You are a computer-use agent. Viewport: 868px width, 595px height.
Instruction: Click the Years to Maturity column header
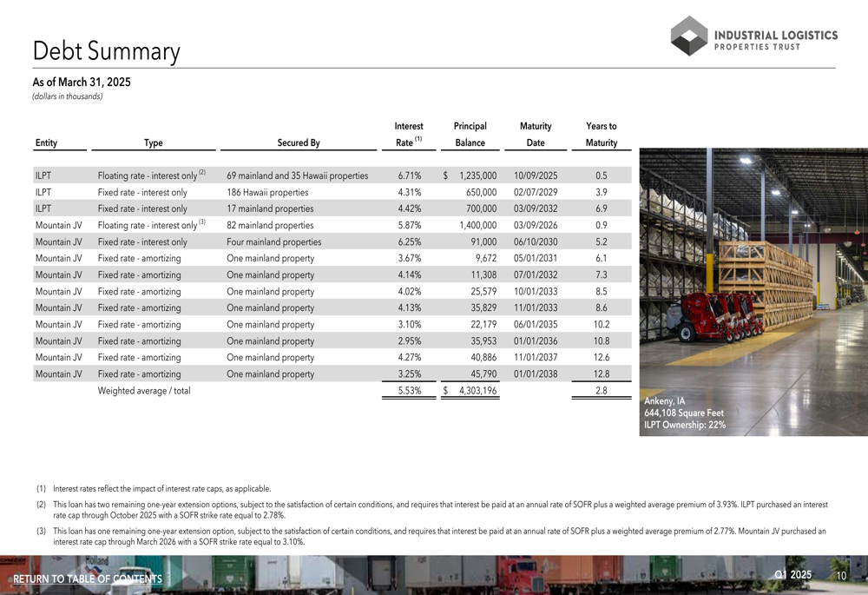pyautogui.click(x=602, y=135)
